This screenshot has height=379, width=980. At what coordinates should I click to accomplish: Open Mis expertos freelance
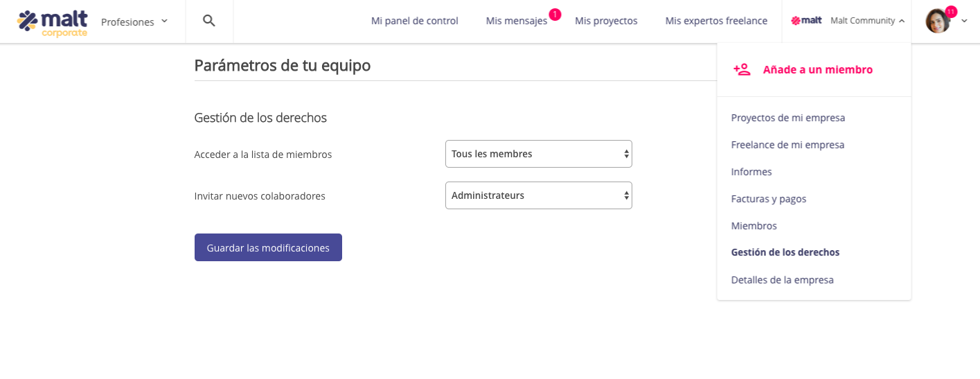tap(716, 21)
